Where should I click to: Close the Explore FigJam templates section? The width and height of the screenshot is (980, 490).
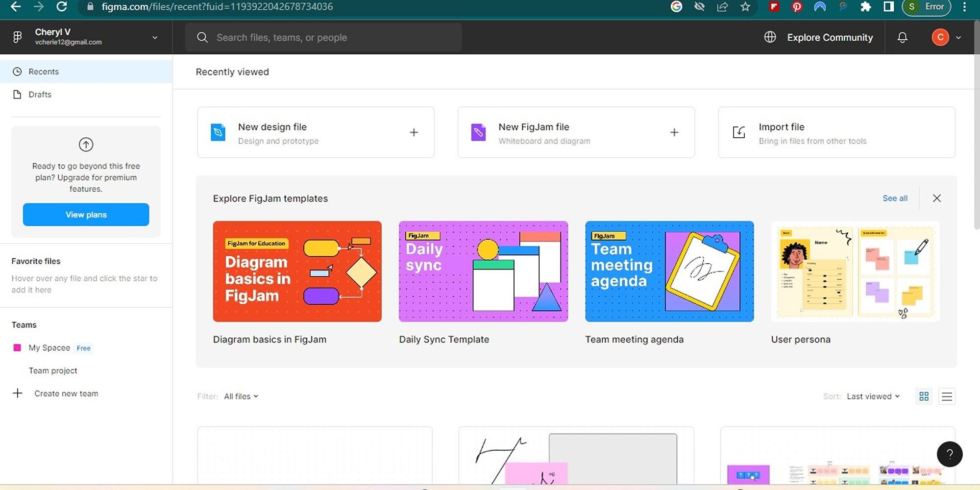click(937, 198)
